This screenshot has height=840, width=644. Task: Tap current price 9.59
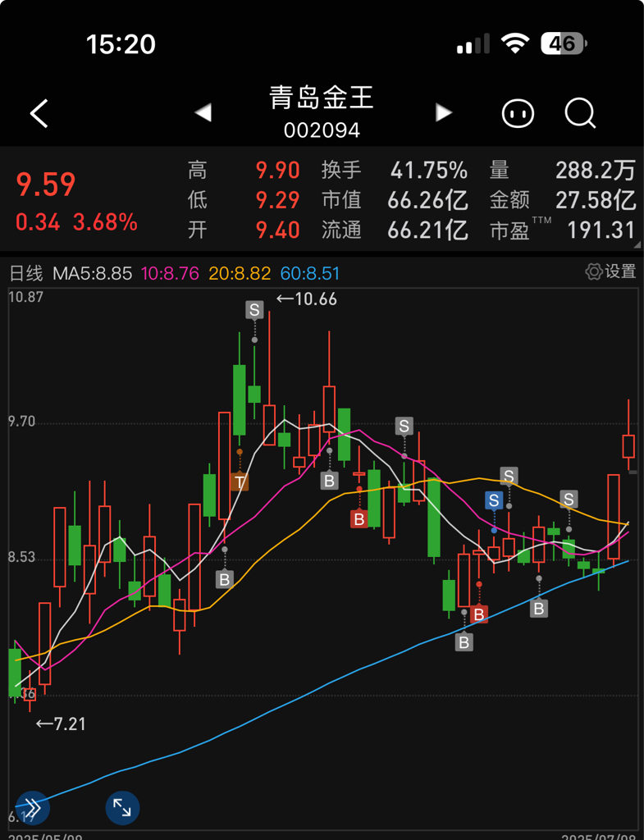point(46,185)
